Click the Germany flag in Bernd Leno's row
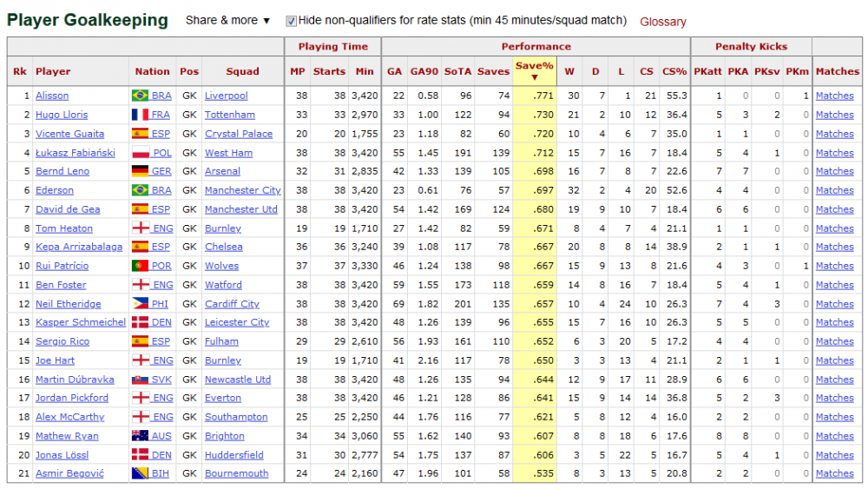Image resolution: width=868 pixels, height=489 pixels. coord(140,171)
